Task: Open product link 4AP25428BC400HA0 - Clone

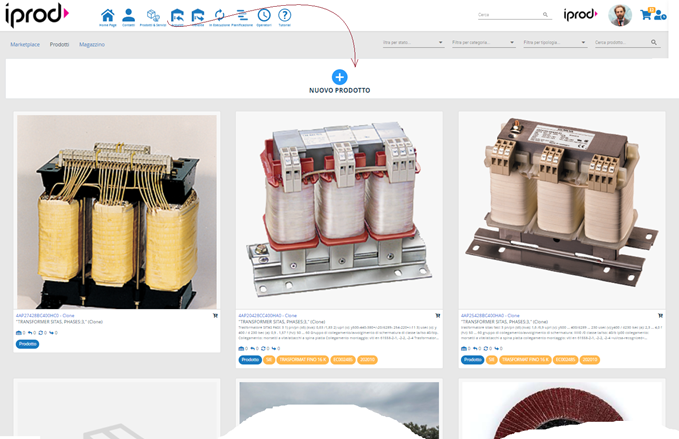Action: pyautogui.click(x=490, y=316)
